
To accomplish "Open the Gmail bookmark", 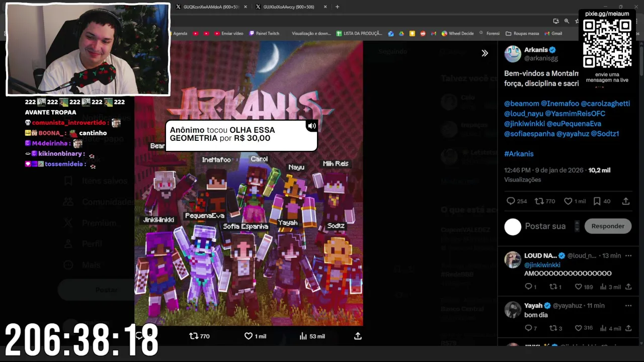I will tap(553, 34).
